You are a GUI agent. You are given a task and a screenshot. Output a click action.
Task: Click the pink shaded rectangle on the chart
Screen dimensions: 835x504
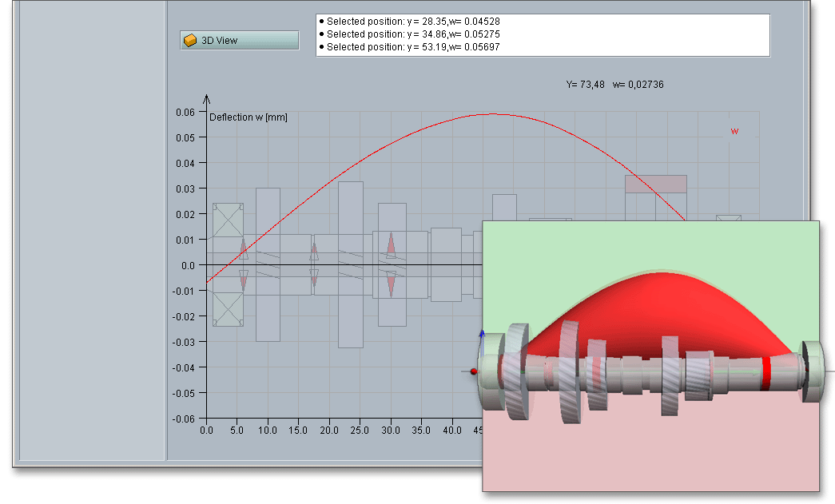point(655,184)
